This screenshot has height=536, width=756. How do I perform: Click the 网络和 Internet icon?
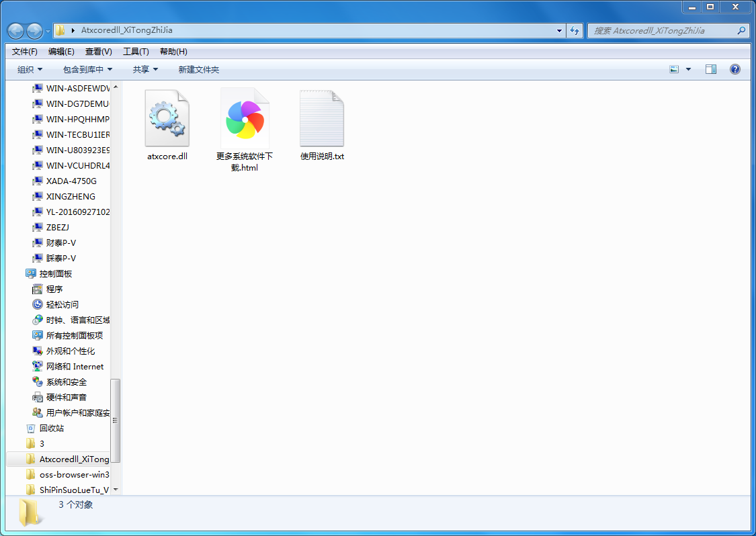(37, 366)
